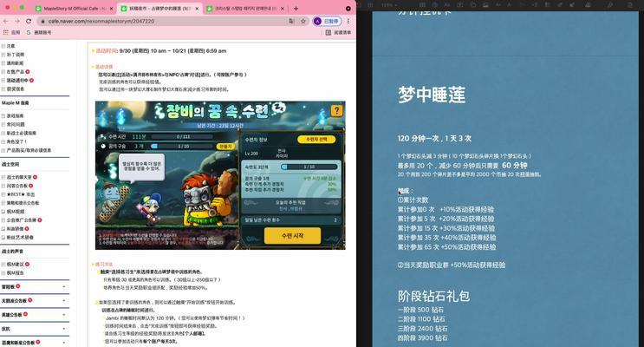This screenshot has width=644, height=347.
Task: Click the red new badge next to 在售产品
Action: (x=28, y=71)
